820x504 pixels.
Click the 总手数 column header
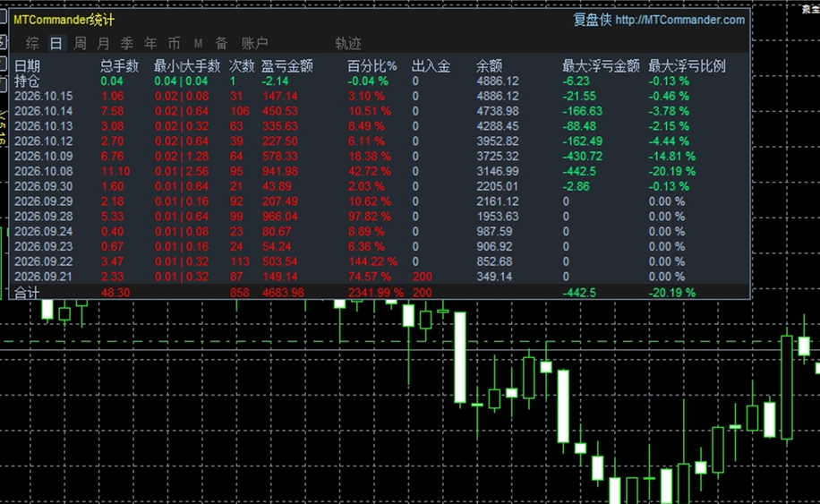point(120,66)
